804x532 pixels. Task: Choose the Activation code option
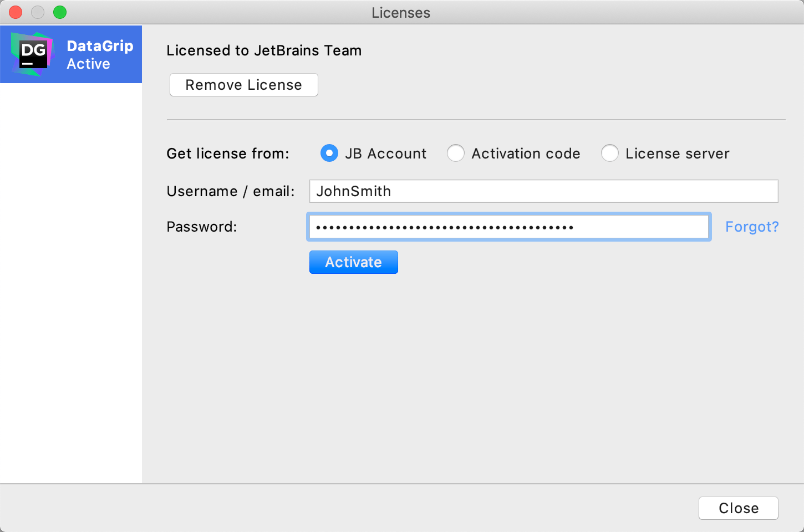click(x=456, y=154)
